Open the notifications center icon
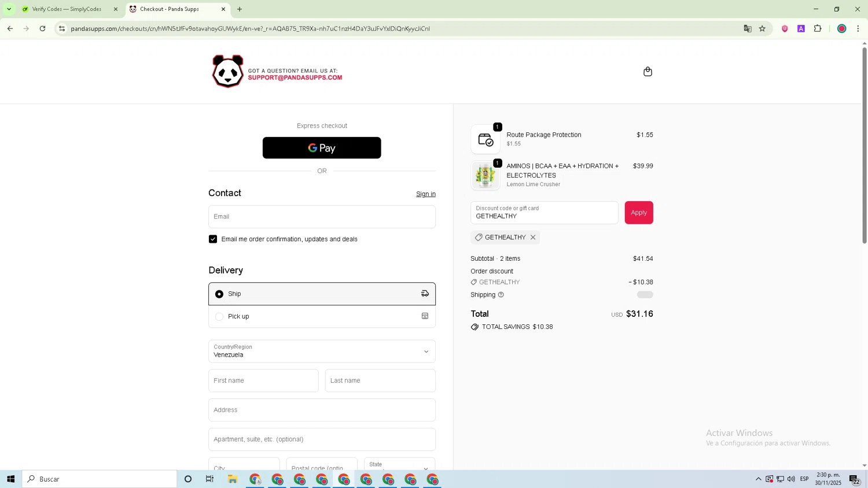Screen dimensions: 868x488 click(x=855, y=479)
